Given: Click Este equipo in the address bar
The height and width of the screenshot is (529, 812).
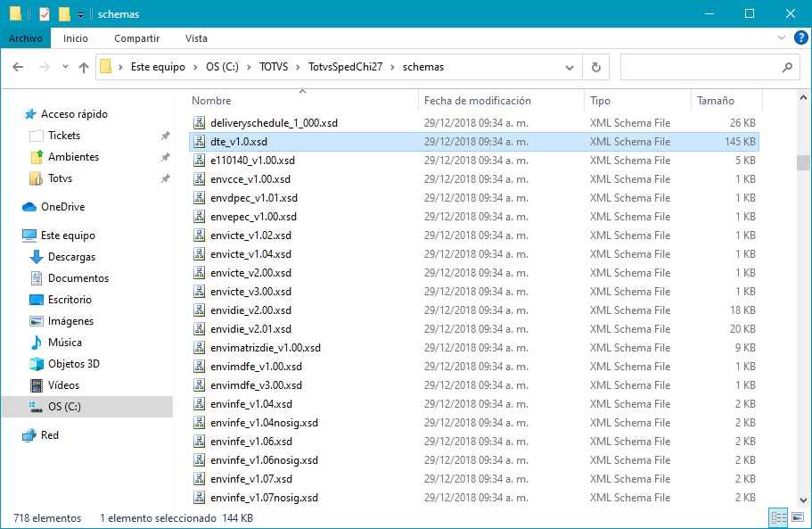Looking at the screenshot, I should point(158,67).
